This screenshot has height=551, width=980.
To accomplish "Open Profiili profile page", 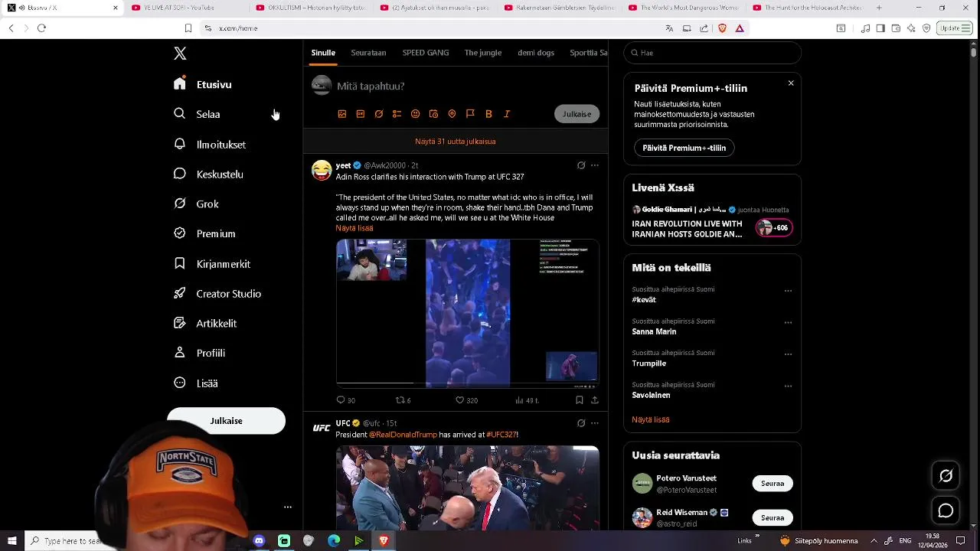I will pyautogui.click(x=199, y=353).
